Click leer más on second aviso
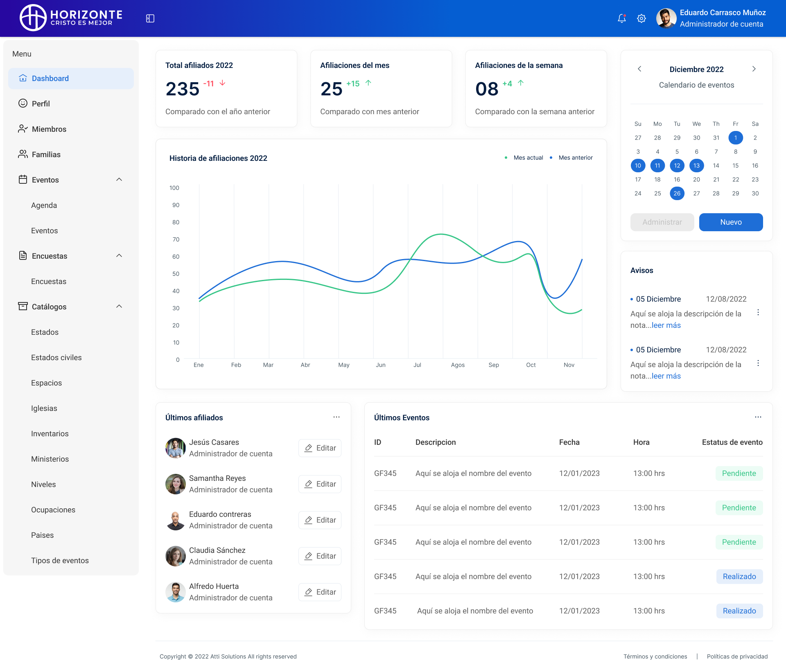786x672 pixels. (666, 376)
